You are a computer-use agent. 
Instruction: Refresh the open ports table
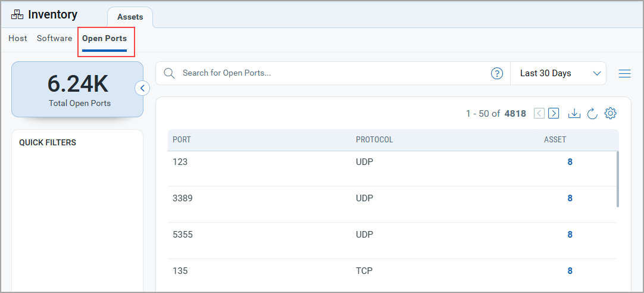click(592, 113)
